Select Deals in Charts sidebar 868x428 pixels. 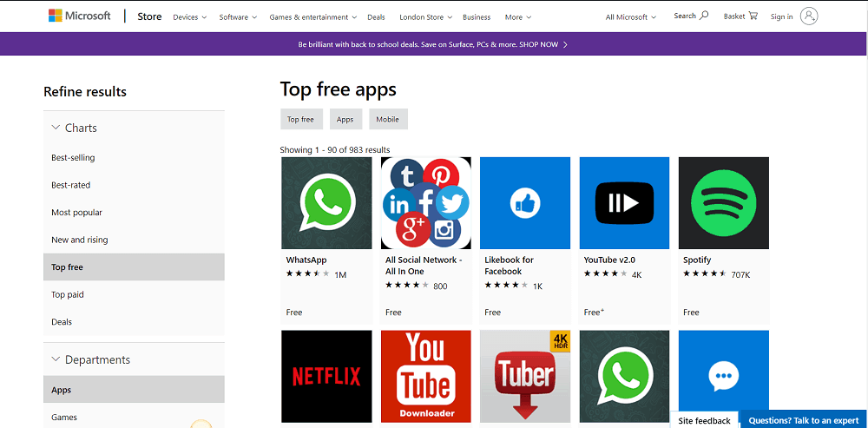pyautogui.click(x=134, y=322)
